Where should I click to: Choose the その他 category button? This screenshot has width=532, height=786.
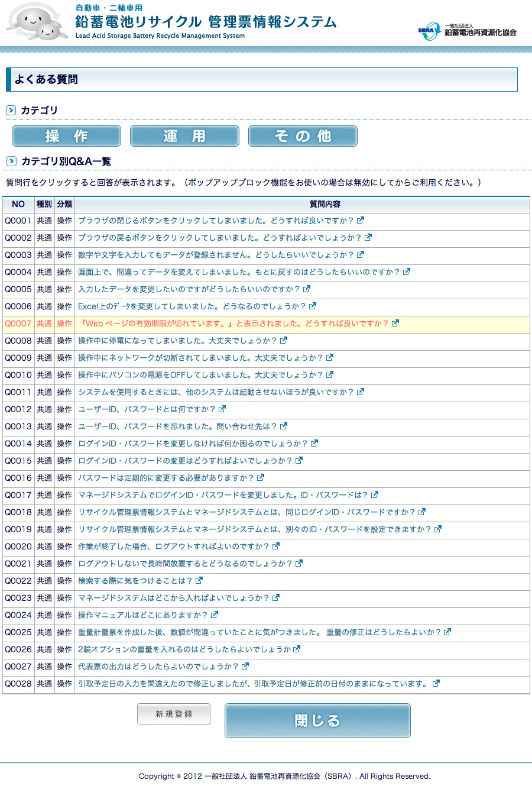pyautogui.click(x=303, y=136)
